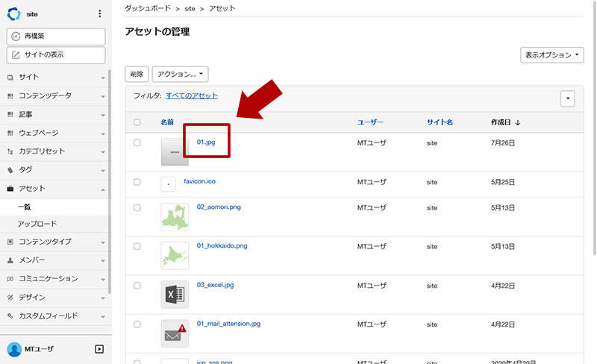
Task: Check the 01.jpg row checkbox
Action: (x=137, y=142)
